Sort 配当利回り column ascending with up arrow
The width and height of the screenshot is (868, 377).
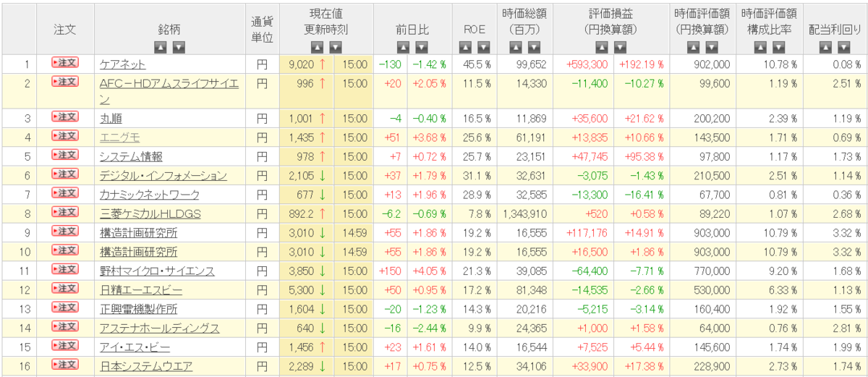pyautogui.click(x=826, y=47)
